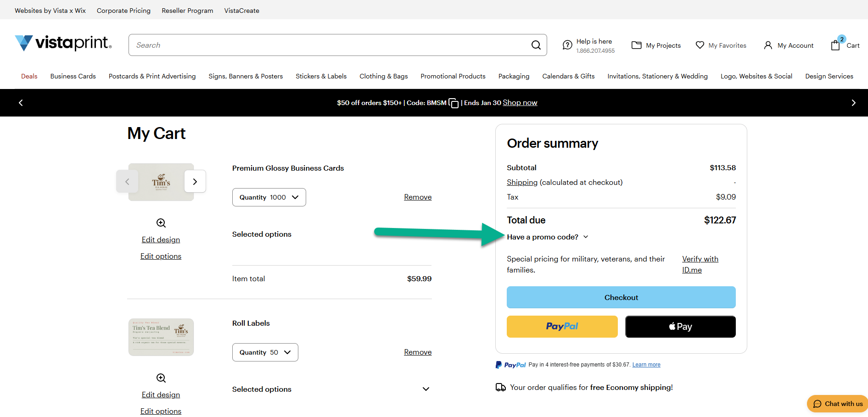
Task: Open Logo, Websites & Social menu
Action: (x=756, y=76)
